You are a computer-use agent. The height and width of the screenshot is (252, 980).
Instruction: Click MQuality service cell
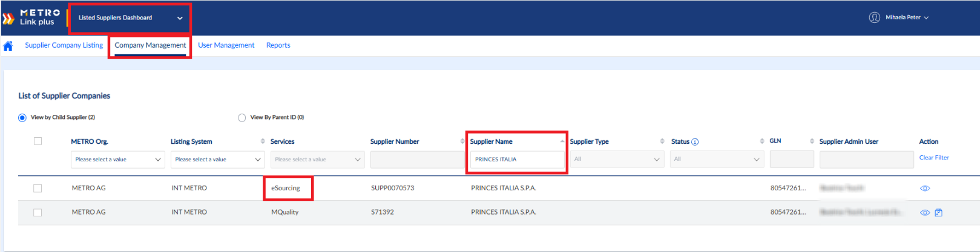pos(285,213)
